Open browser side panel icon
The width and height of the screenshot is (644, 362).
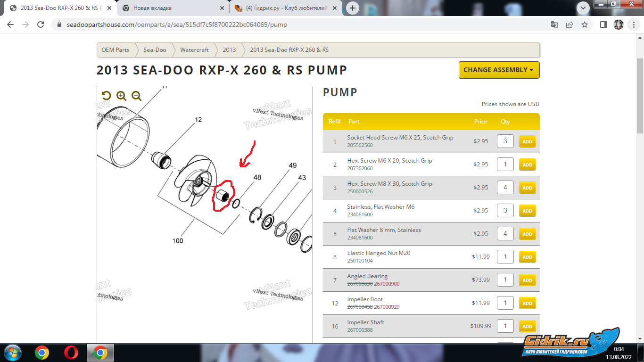(x=603, y=25)
